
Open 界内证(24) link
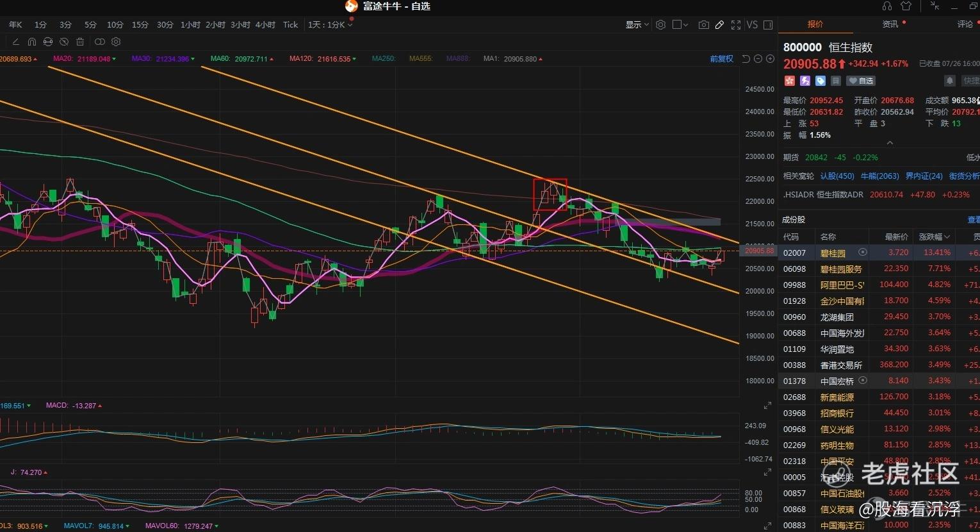tap(924, 176)
